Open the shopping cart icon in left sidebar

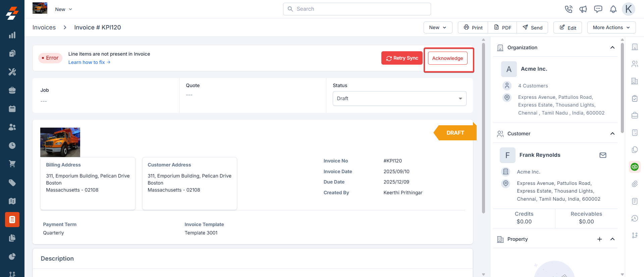pyautogui.click(x=12, y=164)
